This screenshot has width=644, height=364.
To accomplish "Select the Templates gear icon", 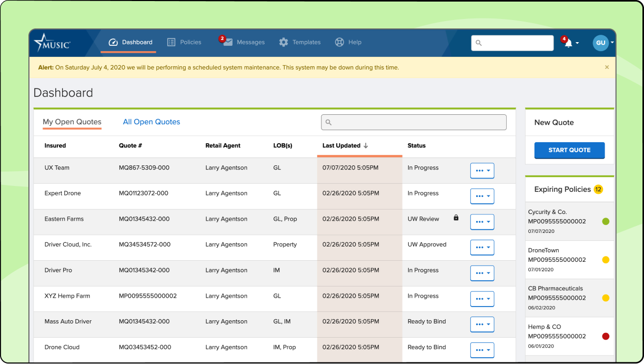I will [283, 42].
